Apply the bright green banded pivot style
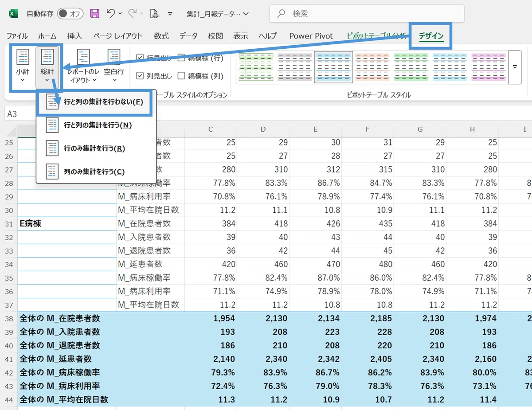The image size is (532, 410). click(411, 67)
